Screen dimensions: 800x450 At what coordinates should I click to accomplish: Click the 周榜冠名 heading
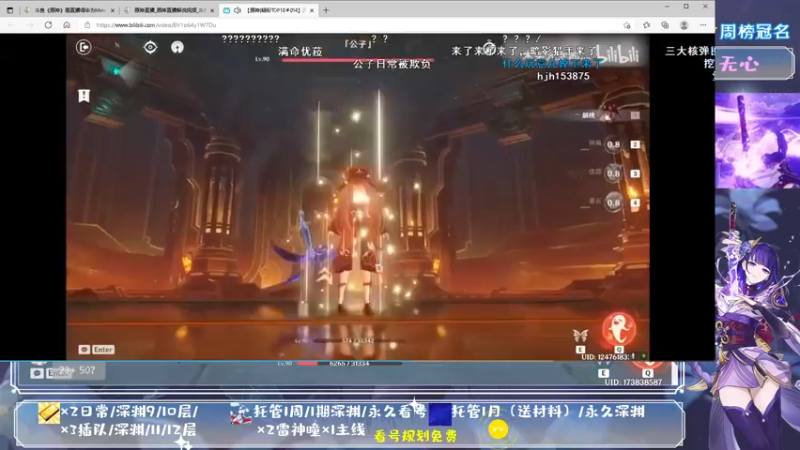(x=754, y=32)
